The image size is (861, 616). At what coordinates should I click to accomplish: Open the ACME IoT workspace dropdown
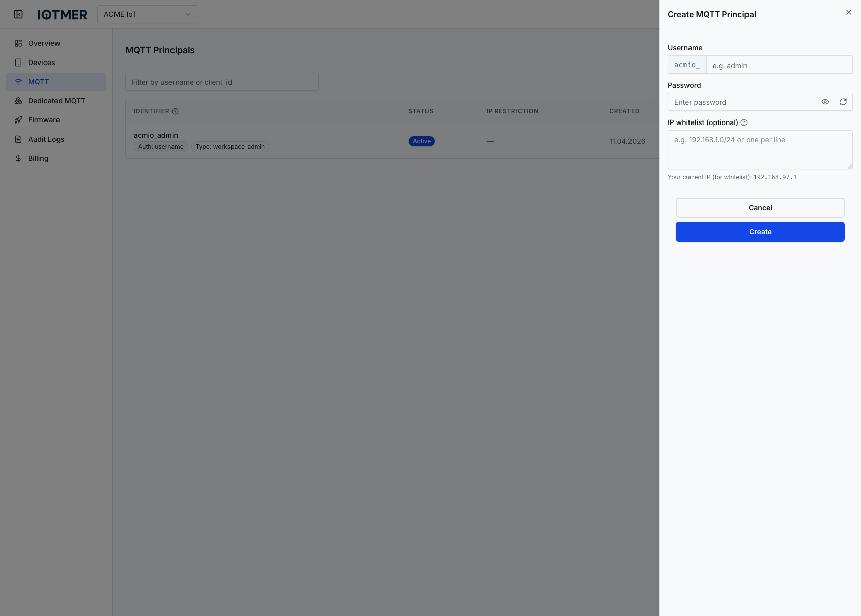[147, 14]
